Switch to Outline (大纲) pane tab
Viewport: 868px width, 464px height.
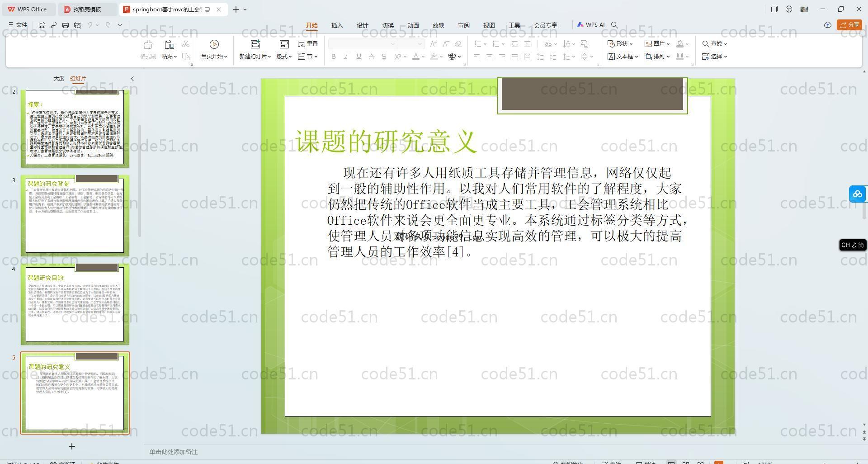(x=59, y=79)
